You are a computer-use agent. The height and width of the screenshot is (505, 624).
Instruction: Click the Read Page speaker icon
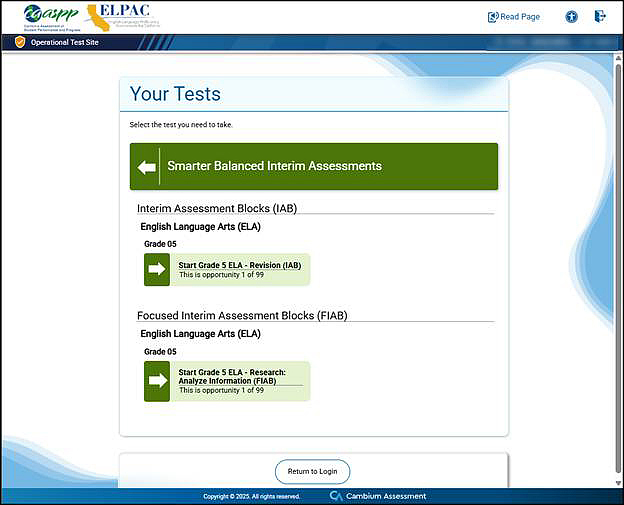[493, 17]
